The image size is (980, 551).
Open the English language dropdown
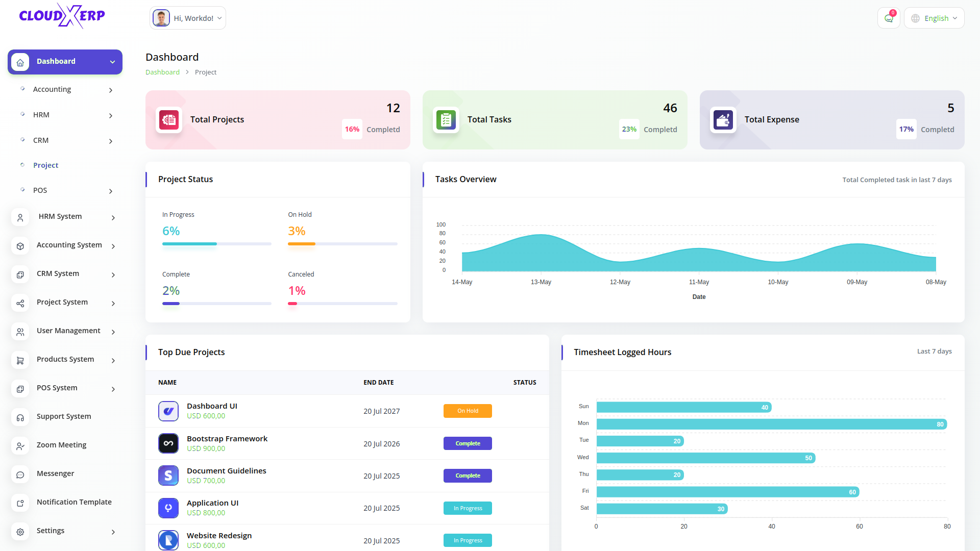(x=934, y=18)
